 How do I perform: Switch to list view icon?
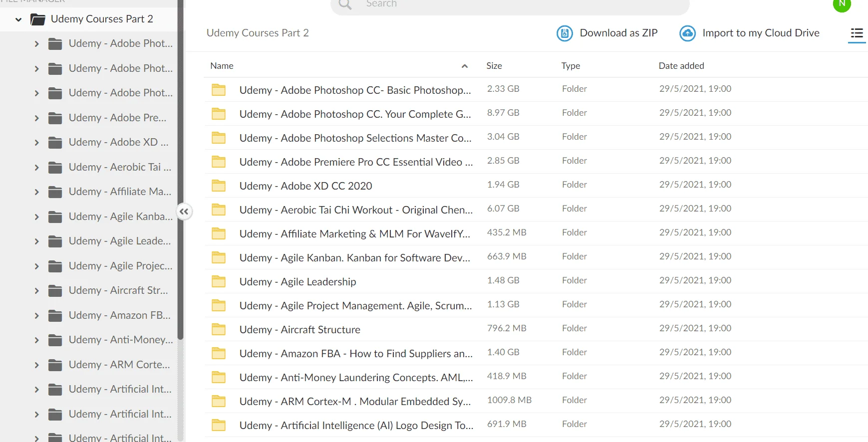point(857,33)
